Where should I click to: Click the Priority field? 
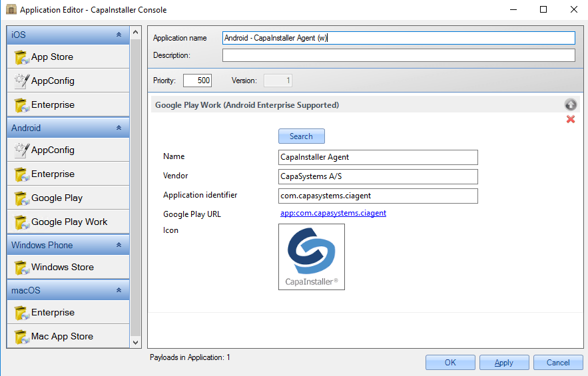click(x=197, y=81)
